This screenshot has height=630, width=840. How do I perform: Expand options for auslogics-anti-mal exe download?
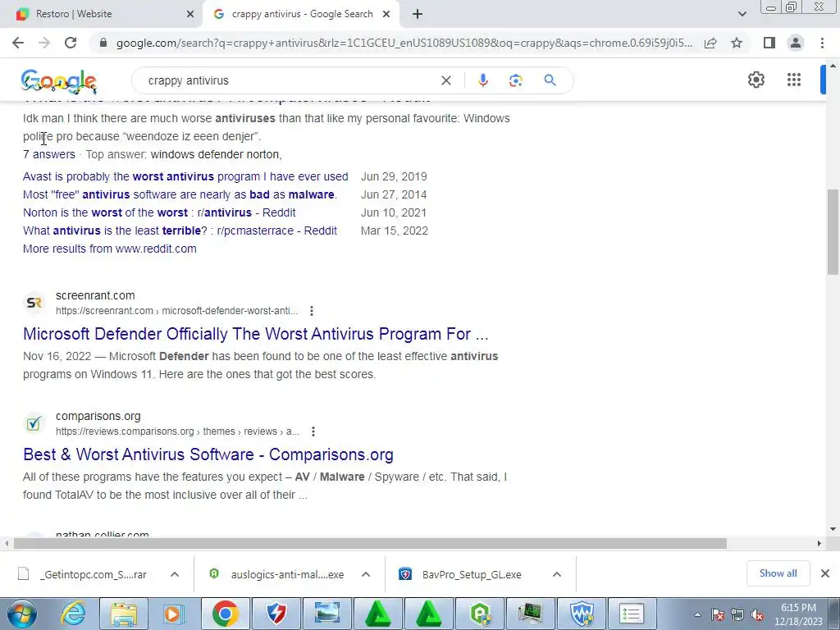[x=365, y=574]
